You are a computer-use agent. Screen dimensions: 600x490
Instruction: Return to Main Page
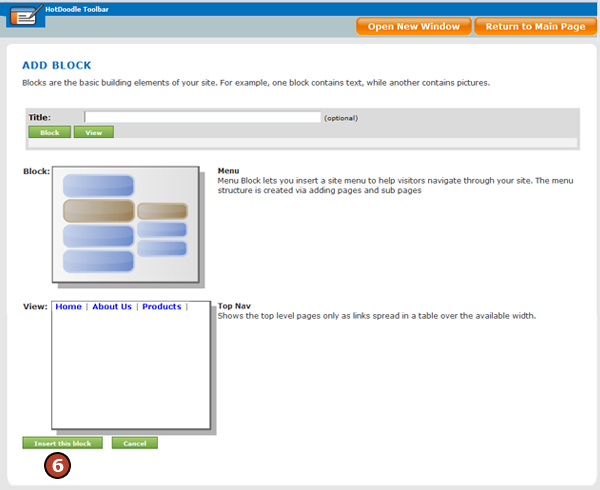coord(535,26)
